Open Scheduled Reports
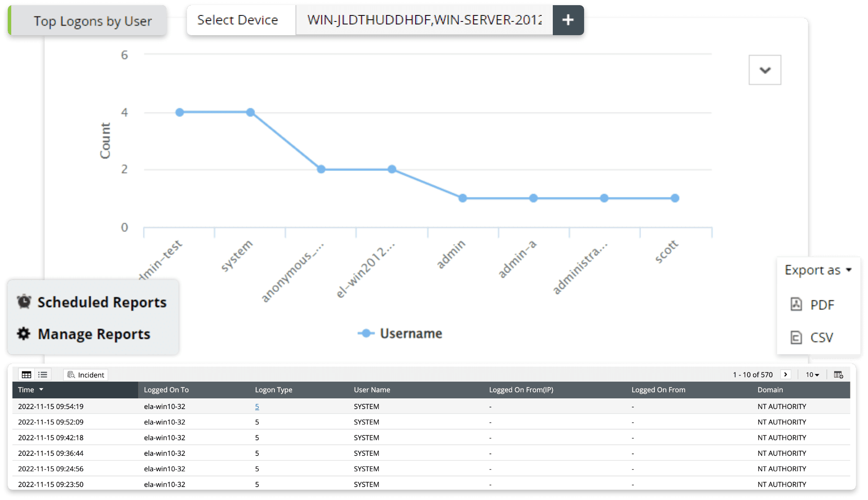 101,302
